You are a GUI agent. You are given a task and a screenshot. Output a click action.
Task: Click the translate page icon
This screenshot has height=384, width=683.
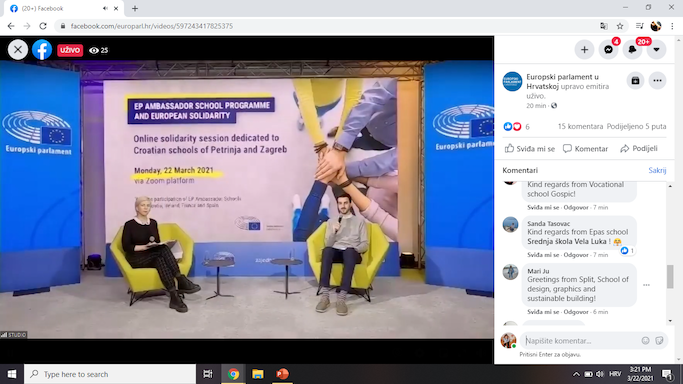click(x=604, y=26)
